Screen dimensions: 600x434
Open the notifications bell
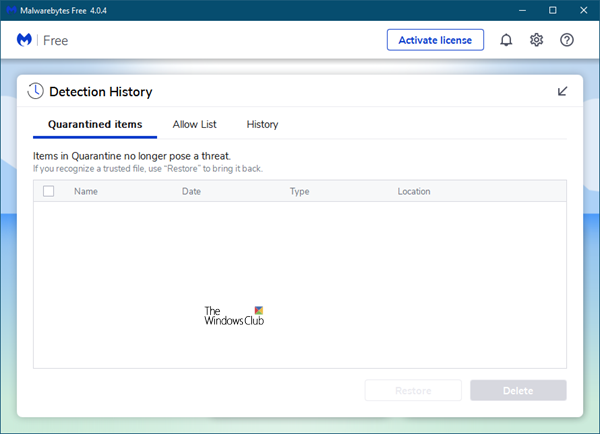click(x=506, y=40)
